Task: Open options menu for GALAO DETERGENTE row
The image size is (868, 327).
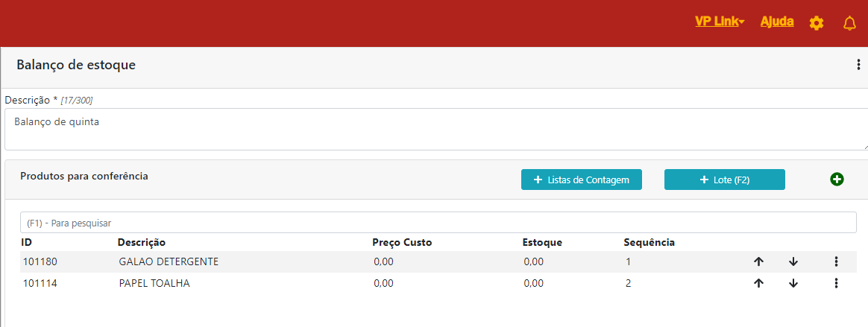Action: 836,261
